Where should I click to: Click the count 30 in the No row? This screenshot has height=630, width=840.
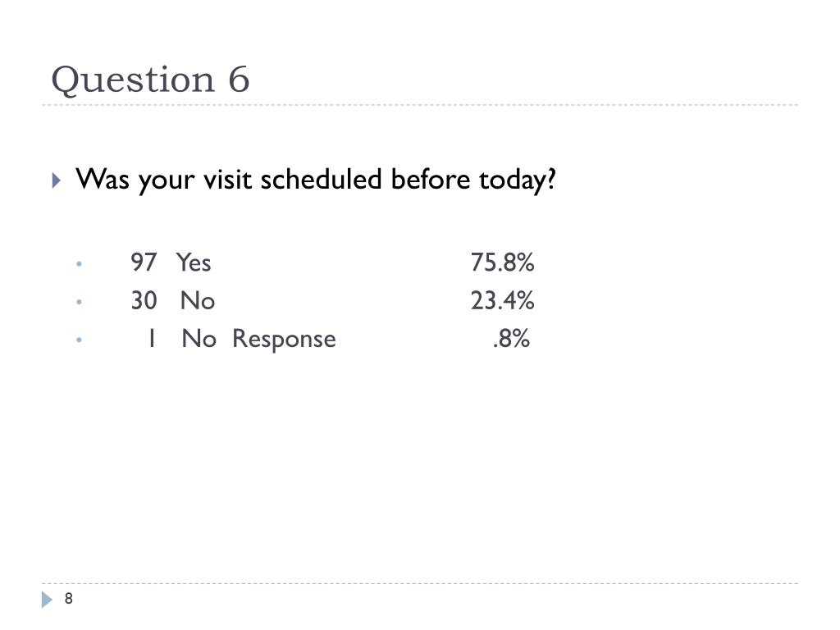(x=143, y=300)
